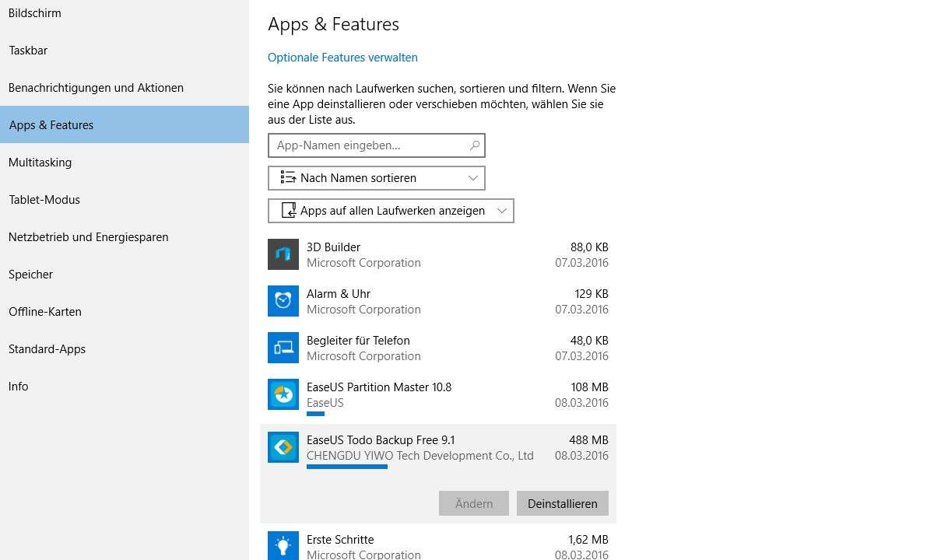Click the 88,0 KB size value
The height and width of the screenshot is (560, 934).
pos(589,247)
